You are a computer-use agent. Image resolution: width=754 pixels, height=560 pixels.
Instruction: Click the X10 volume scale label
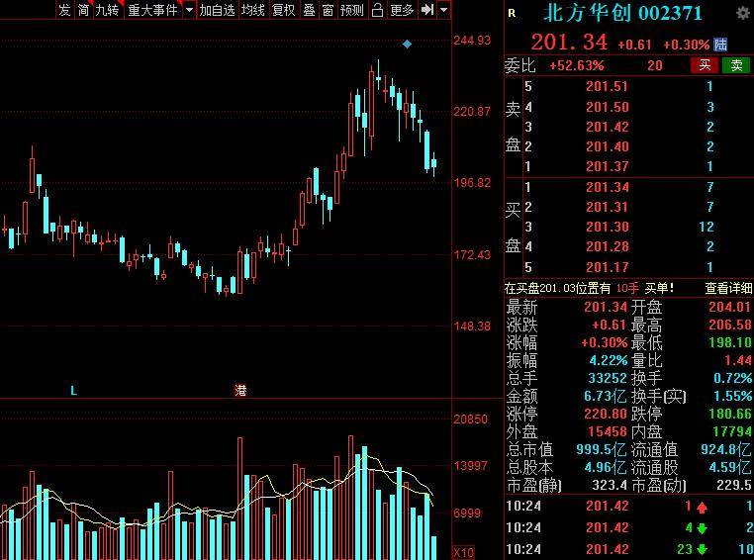(x=464, y=553)
